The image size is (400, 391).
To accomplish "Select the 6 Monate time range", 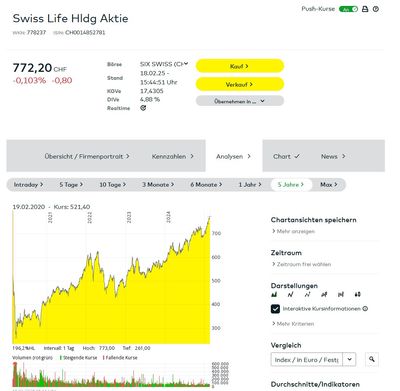I will coord(206,184).
